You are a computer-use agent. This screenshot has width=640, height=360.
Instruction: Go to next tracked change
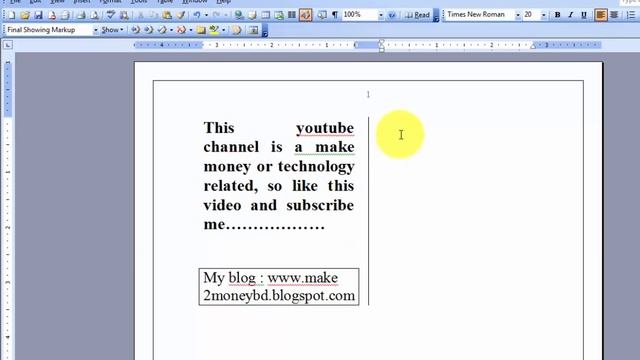149,30
